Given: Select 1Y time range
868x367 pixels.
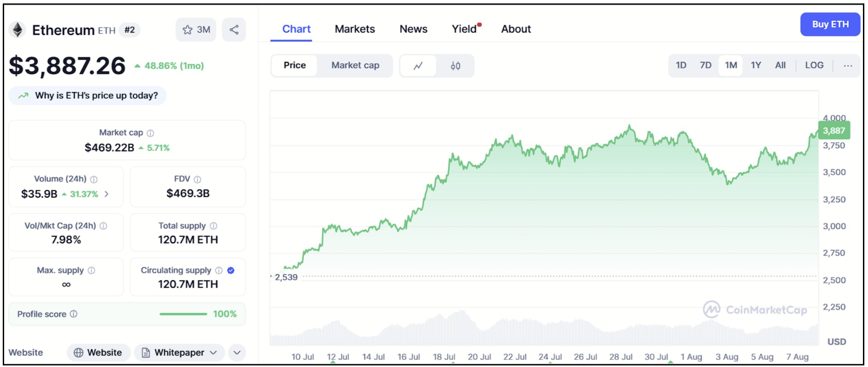Looking at the screenshot, I should (x=756, y=65).
